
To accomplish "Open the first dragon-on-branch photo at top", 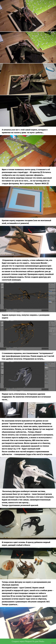I will click(x=28, y=15).
